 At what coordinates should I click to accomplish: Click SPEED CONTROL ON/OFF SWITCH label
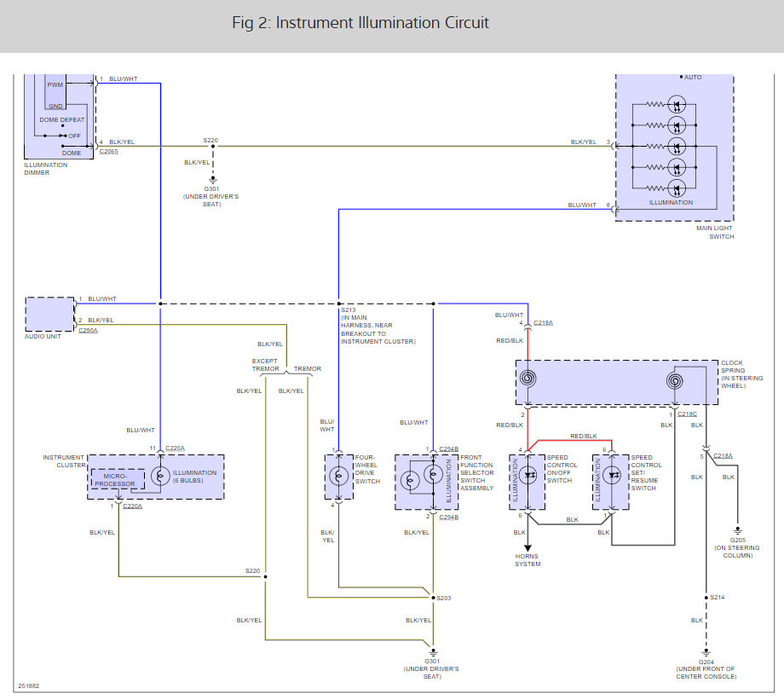tap(562, 469)
